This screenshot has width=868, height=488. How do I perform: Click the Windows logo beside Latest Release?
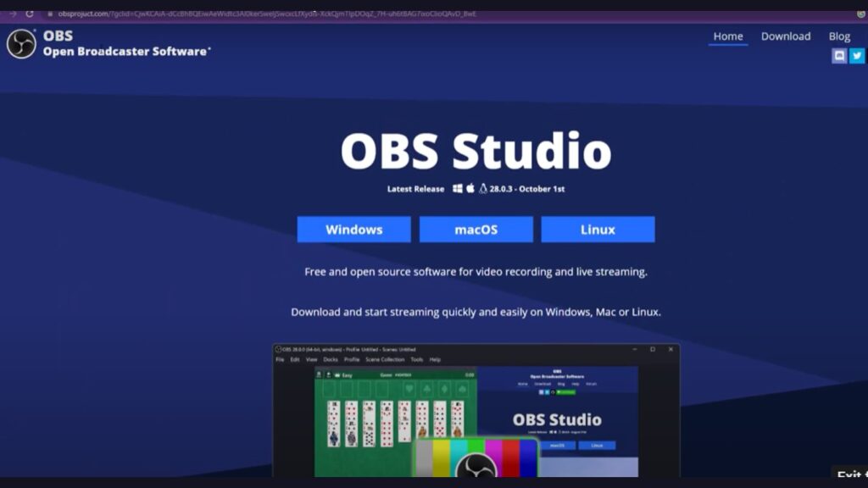(x=457, y=189)
